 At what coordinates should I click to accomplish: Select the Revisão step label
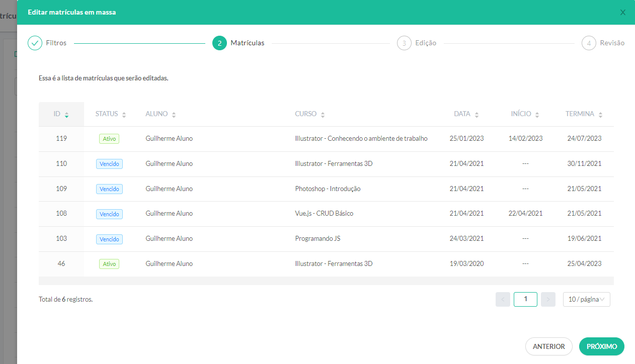tap(612, 43)
